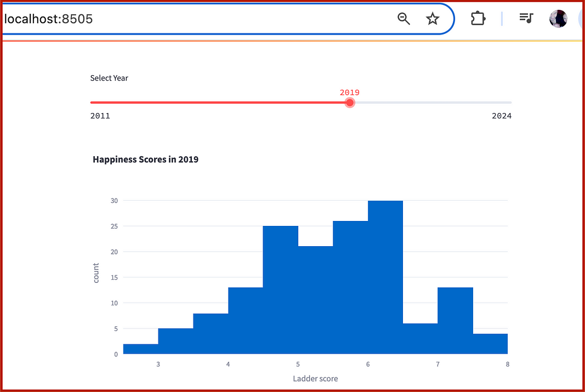Click the x-axis tick label 3
585x392 pixels.
[x=158, y=365]
